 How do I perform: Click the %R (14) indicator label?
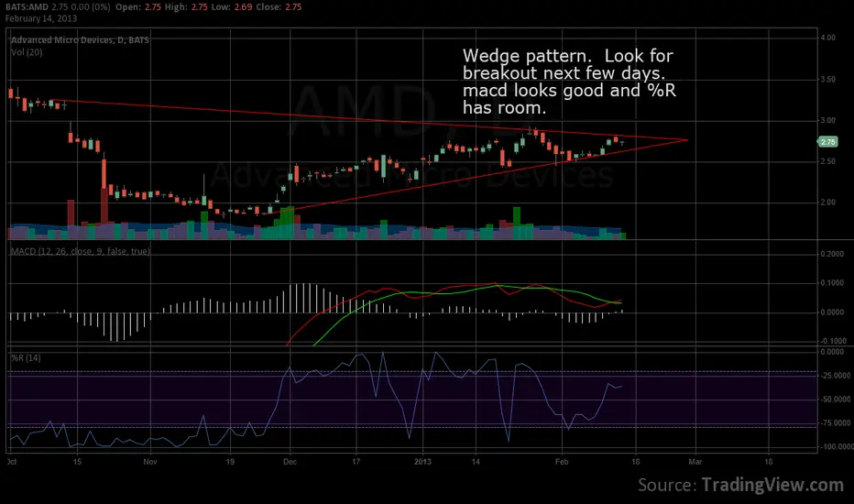27,358
